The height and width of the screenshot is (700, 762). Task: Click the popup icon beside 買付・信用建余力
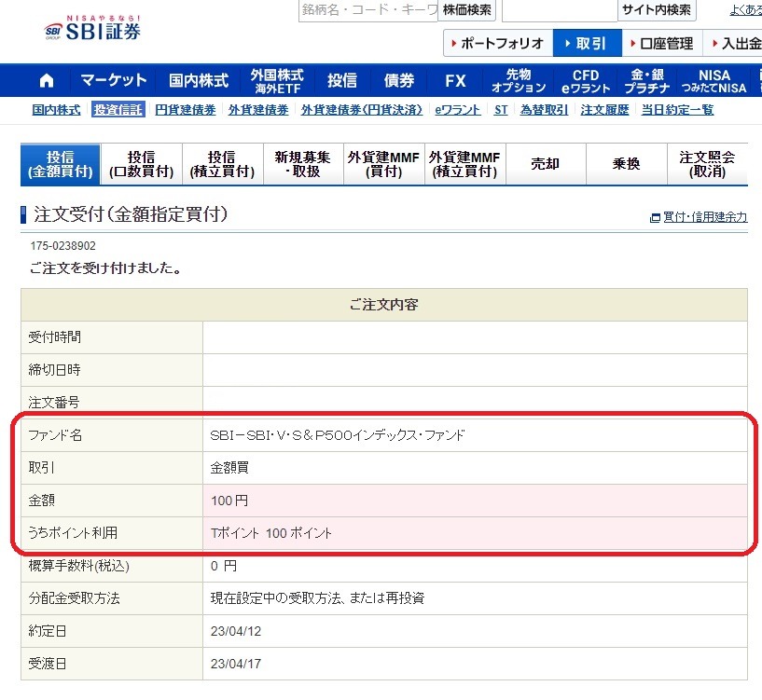pyautogui.click(x=655, y=218)
